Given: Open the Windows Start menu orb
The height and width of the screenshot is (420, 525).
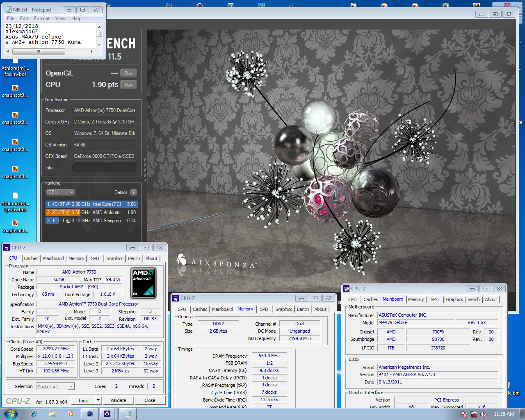Looking at the screenshot, I should click(11, 413).
